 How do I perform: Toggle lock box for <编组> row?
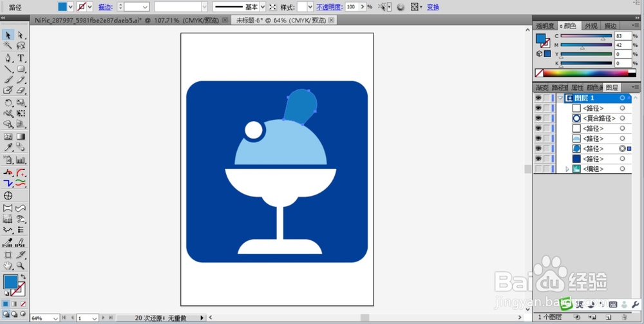tap(546, 169)
